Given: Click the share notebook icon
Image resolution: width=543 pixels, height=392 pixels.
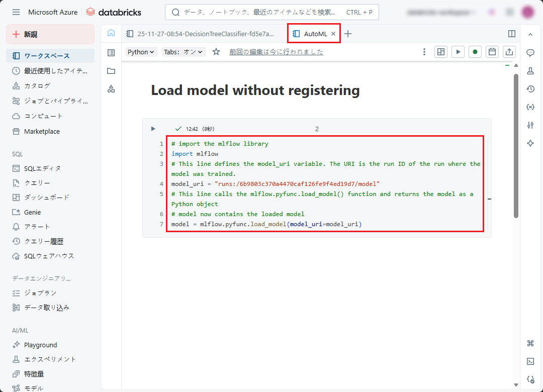Looking at the screenshot, I should 509,52.
